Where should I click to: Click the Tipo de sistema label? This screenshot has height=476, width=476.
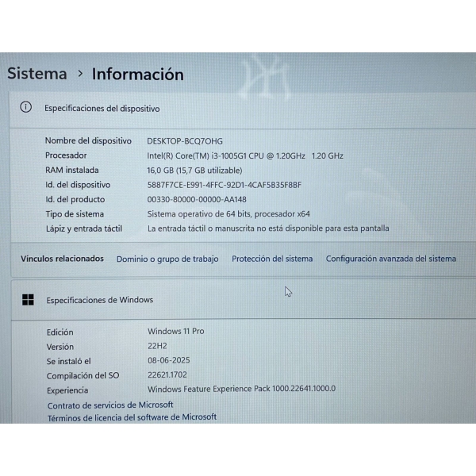coord(75,214)
